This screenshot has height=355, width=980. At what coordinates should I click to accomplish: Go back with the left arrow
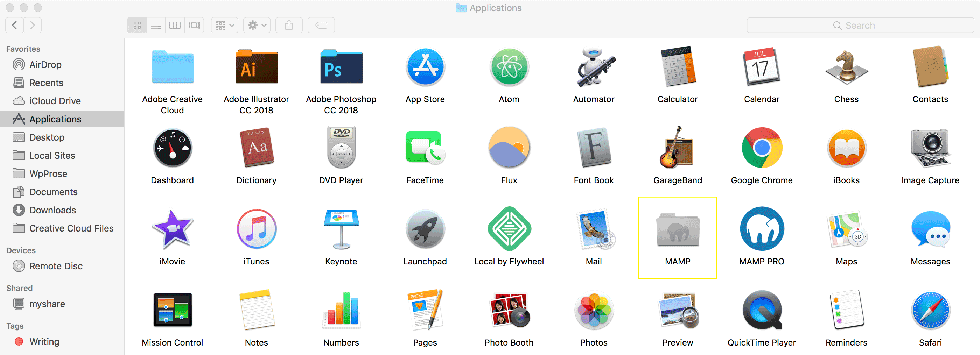pyautogui.click(x=14, y=25)
